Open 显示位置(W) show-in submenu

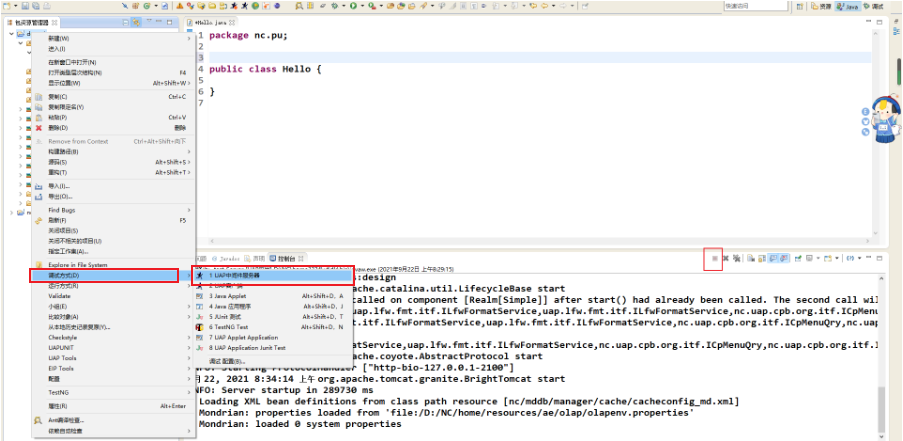112,83
